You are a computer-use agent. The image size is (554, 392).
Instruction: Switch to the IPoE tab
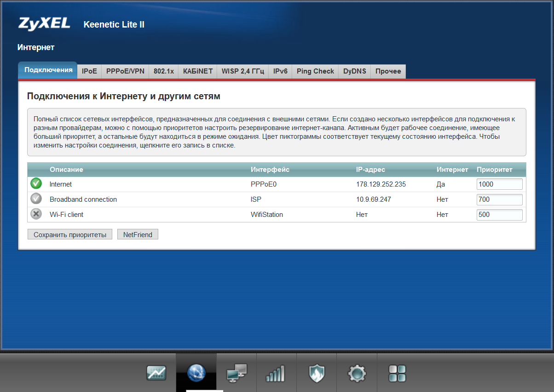pos(89,71)
